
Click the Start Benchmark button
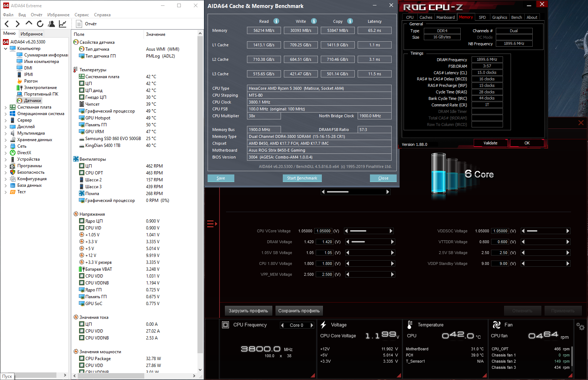pos(302,178)
